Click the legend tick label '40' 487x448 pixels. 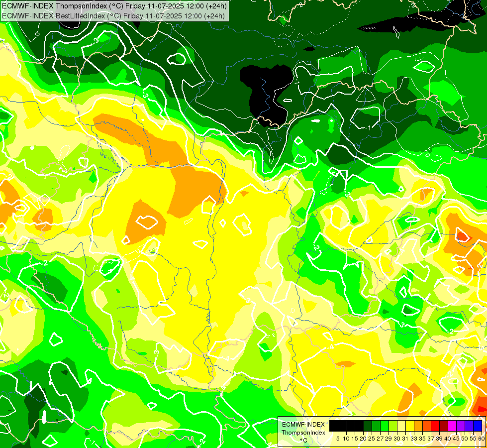[448, 439]
